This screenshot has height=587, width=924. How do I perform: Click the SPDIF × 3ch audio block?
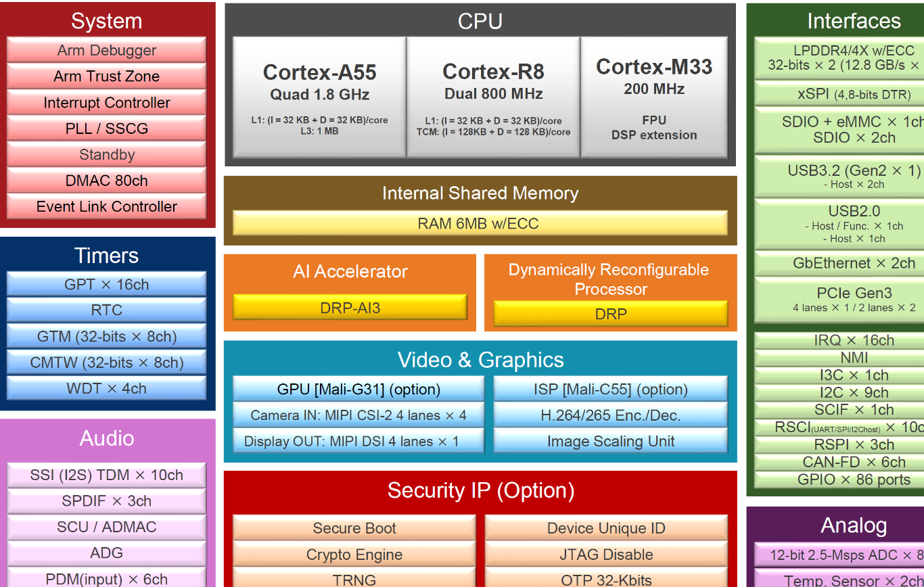pos(106,501)
